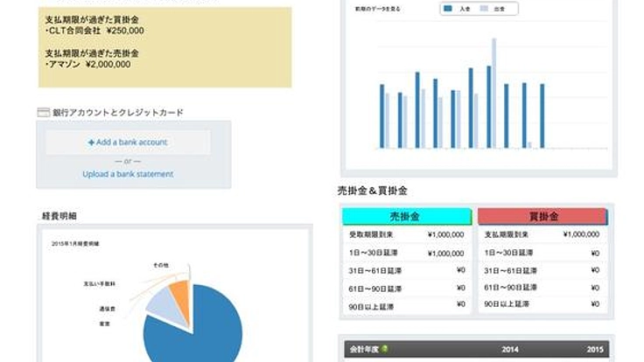Click the 2014 column in 会計年度 bar
The height and width of the screenshot is (362, 644).
point(510,349)
